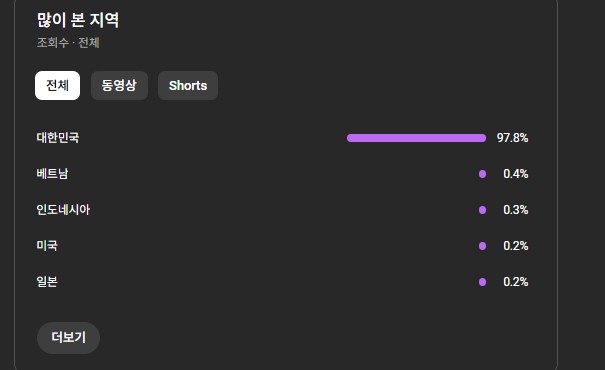Click the purple dot for 인도네시아

click(482, 210)
